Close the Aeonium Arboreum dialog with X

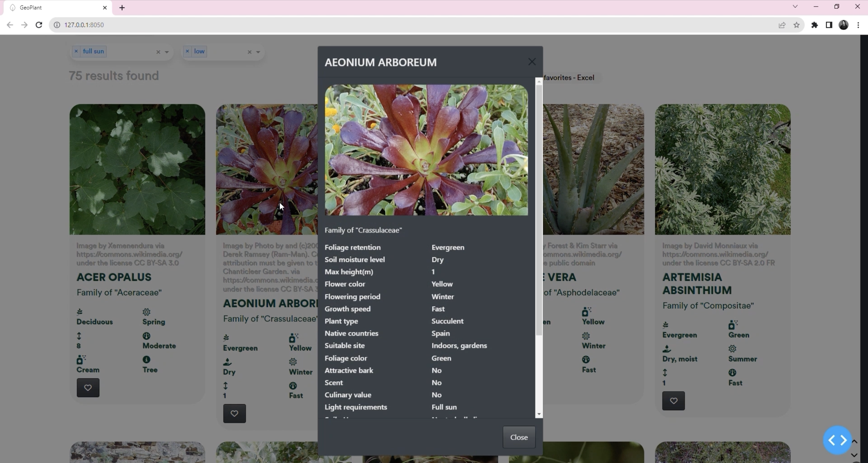532,62
